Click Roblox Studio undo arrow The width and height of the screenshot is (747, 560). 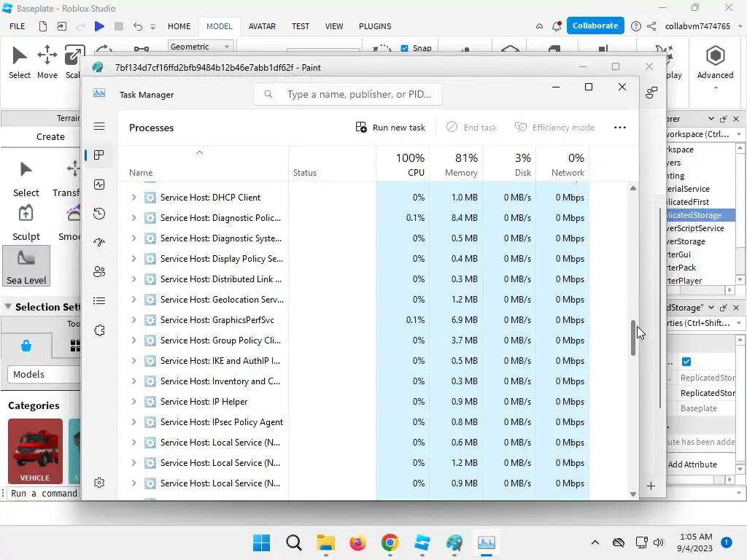tap(138, 26)
